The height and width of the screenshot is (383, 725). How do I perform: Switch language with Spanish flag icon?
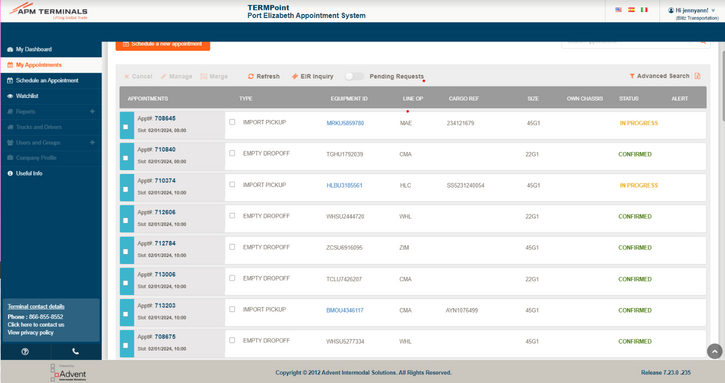pos(631,10)
